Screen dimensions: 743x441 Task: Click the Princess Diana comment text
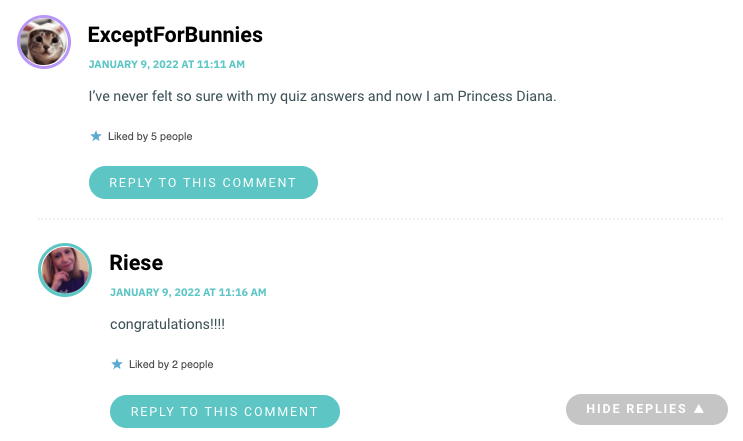click(x=322, y=96)
